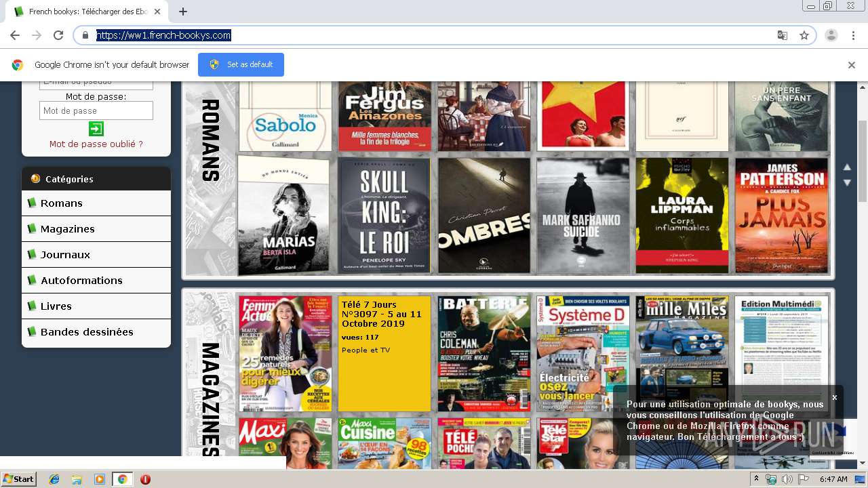Screen dimensions: 868x488
Task: Set Chrome as default browser
Action: point(241,64)
